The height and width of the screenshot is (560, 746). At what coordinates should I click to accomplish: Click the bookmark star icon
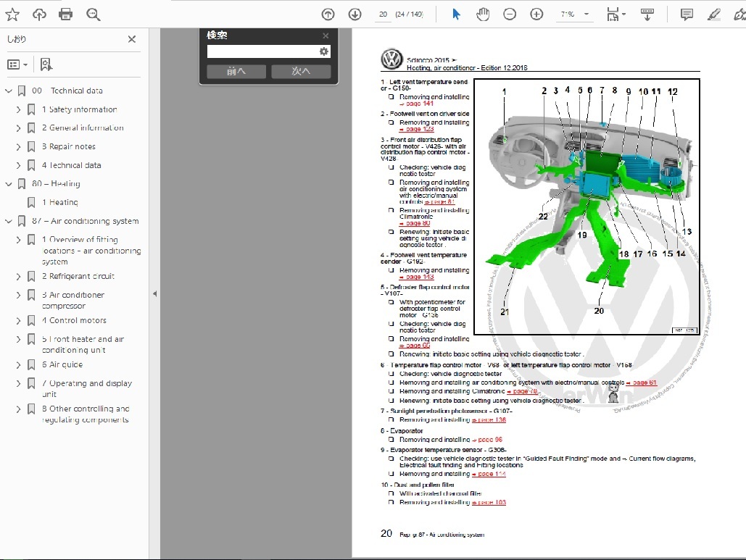12,14
